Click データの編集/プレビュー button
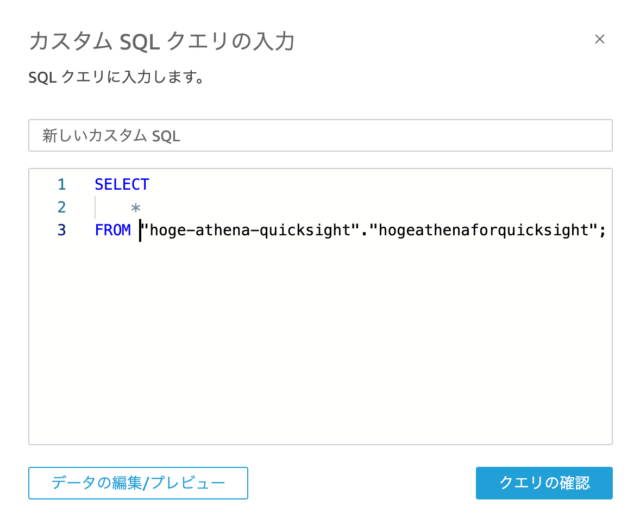 pos(138,483)
